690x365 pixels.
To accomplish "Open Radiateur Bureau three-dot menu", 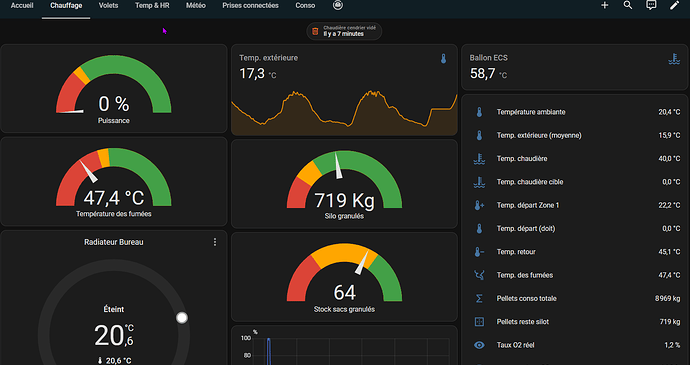I will [215, 242].
